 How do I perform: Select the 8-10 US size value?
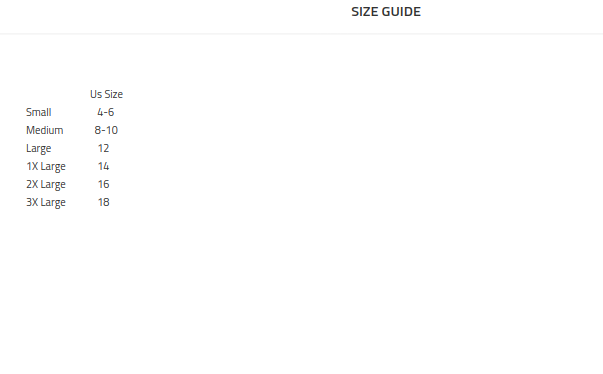click(x=106, y=130)
